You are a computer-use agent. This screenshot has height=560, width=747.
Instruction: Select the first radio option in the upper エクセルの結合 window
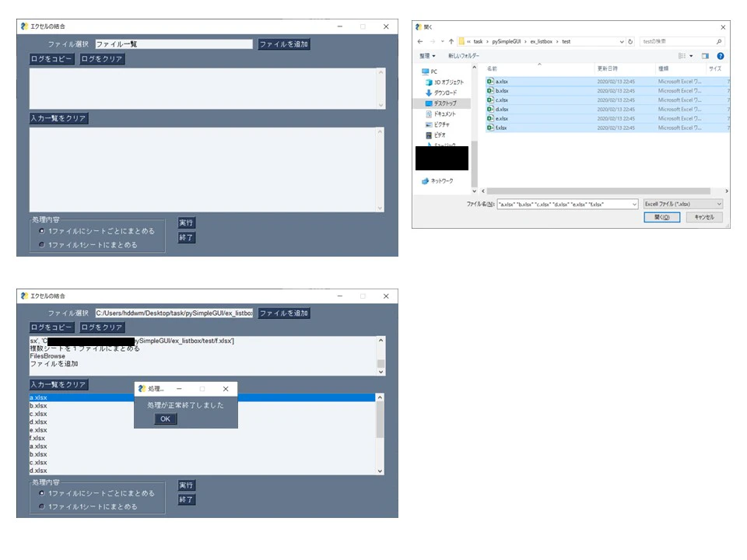coord(42,231)
